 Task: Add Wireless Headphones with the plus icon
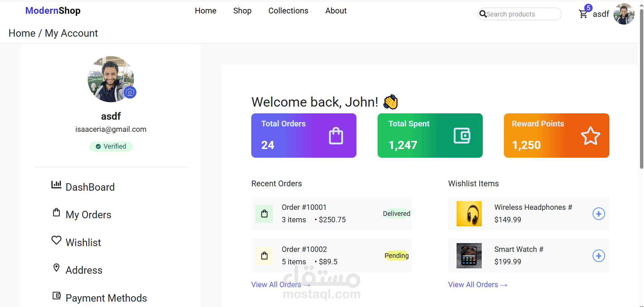tap(599, 214)
